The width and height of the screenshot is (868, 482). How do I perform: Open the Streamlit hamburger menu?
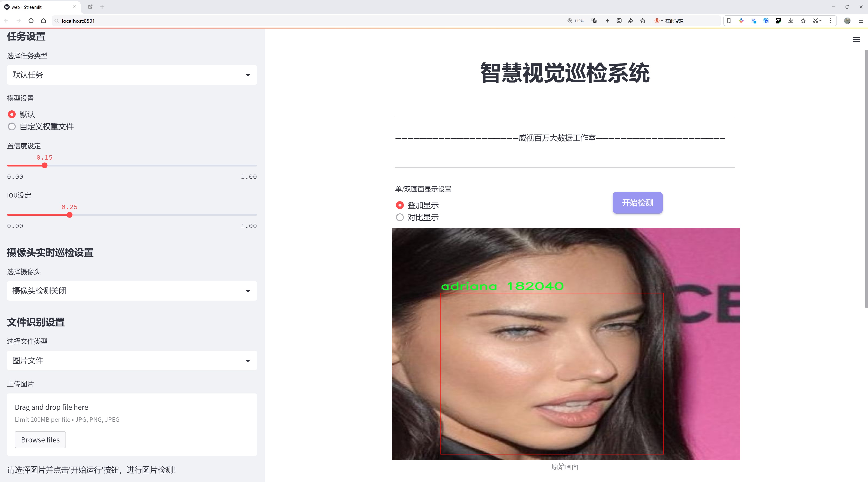pos(856,40)
